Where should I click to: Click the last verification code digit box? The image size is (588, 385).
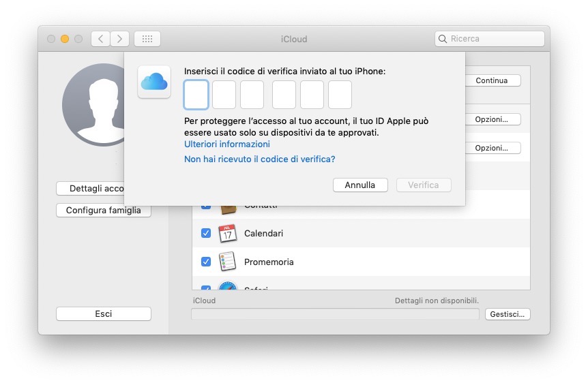[340, 95]
